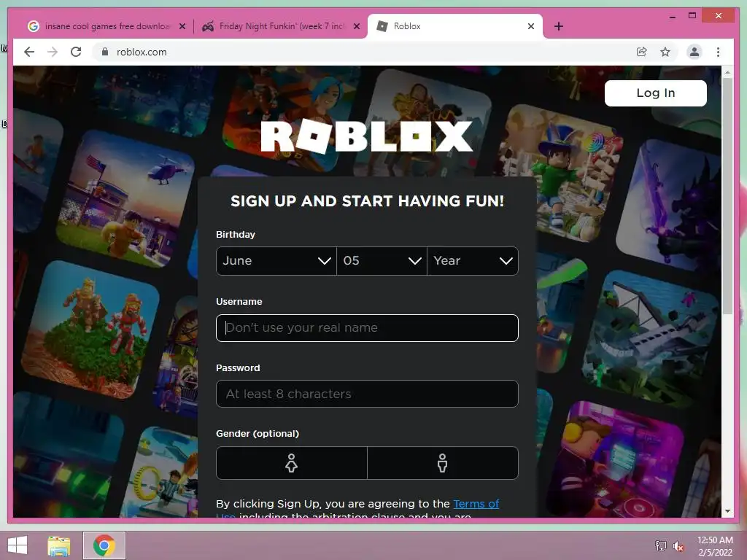This screenshot has height=560, width=747.
Task: Close the 'insane cool games' tab
Action: click(x=182, y=26)
